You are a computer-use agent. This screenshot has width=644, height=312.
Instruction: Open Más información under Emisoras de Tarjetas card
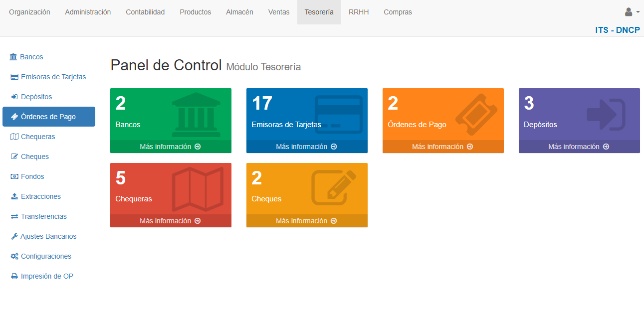pyautogui.click(x=306, y=147)
